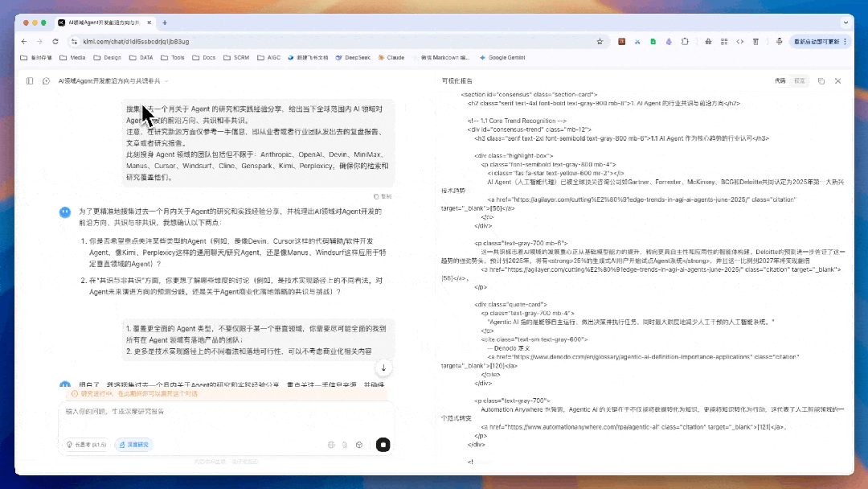Click the 可视化报告 panel title
Image resolution: width=868 pixels, height=489 pixels.
[457, 81]
